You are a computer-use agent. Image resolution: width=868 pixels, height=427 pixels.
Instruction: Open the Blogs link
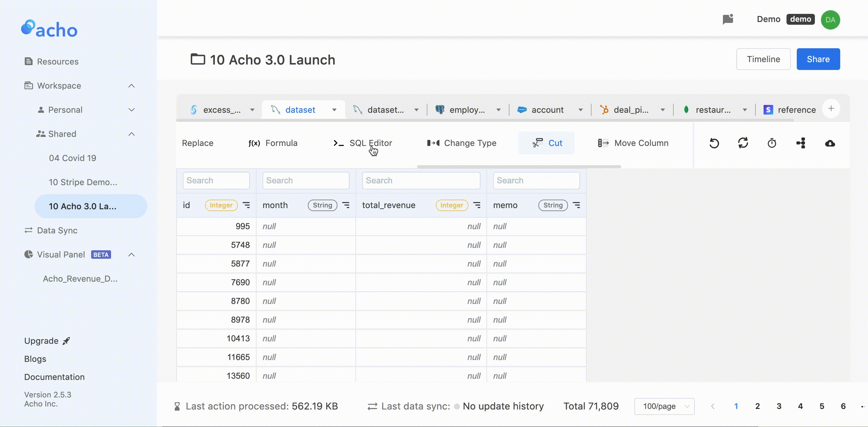click(x=35, y=359)
